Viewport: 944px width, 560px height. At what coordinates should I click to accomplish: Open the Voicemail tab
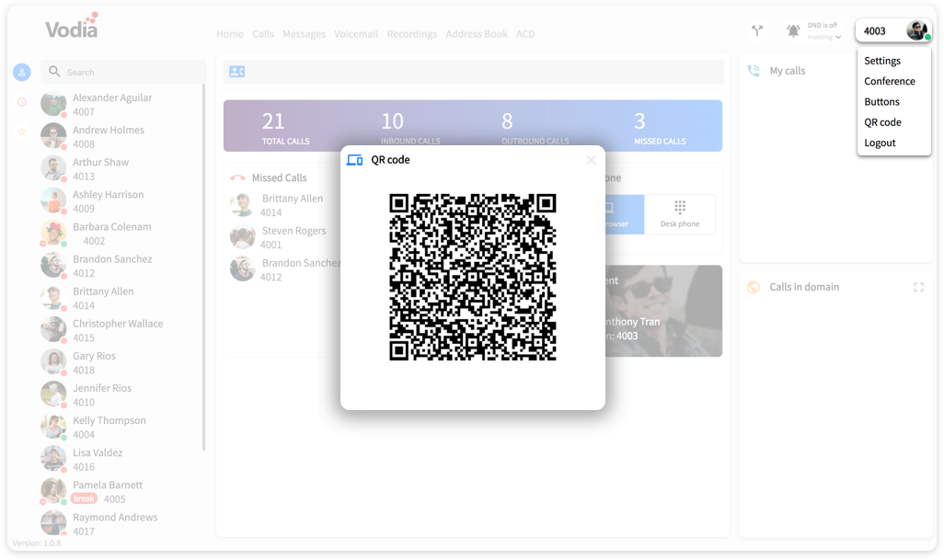coord(356,34)
